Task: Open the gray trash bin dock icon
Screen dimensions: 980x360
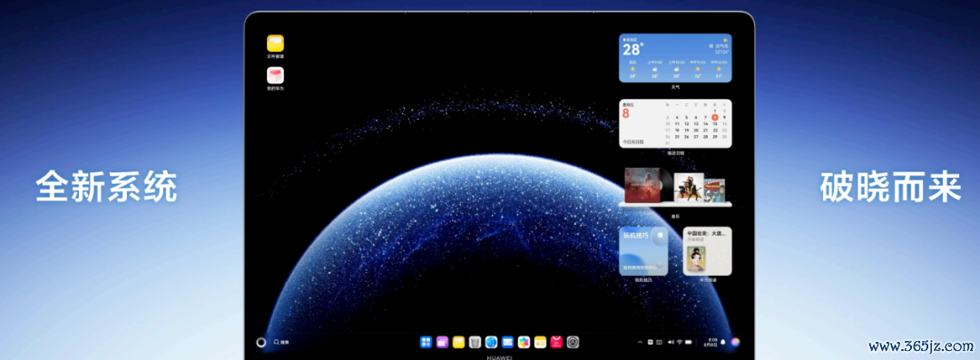Action: [x=475, y=342]
